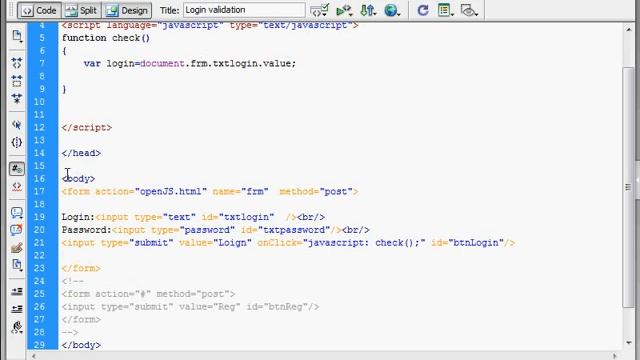Open the View Options menu

445,10
